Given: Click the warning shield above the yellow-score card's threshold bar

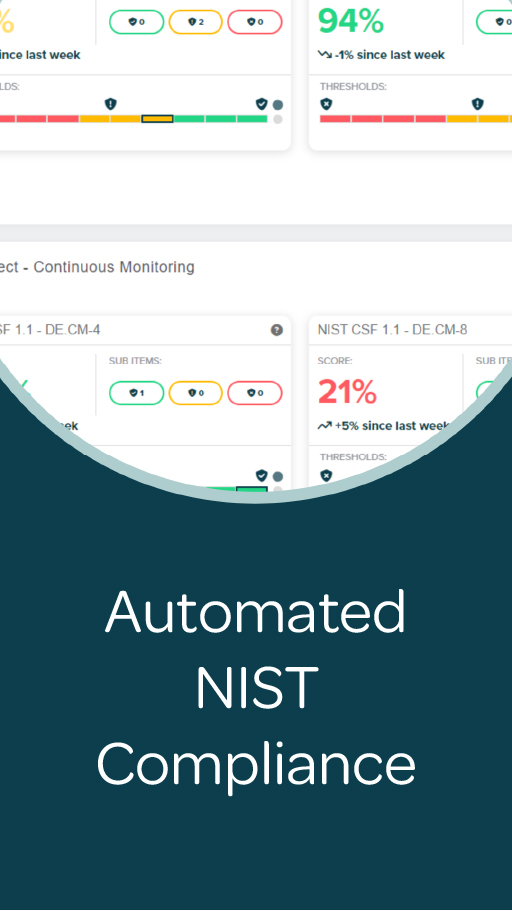Looking at the screenshot, I should (110, 104).
